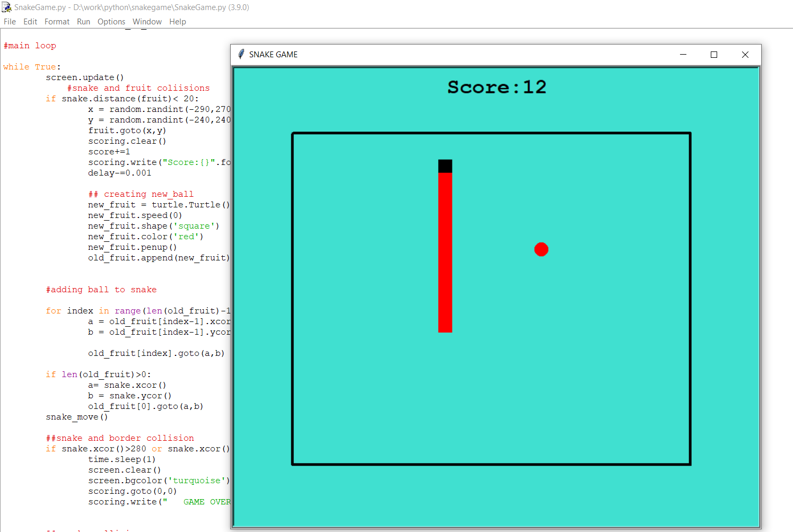Maximize the SNAKE GAME window

[x=714, y=55]
